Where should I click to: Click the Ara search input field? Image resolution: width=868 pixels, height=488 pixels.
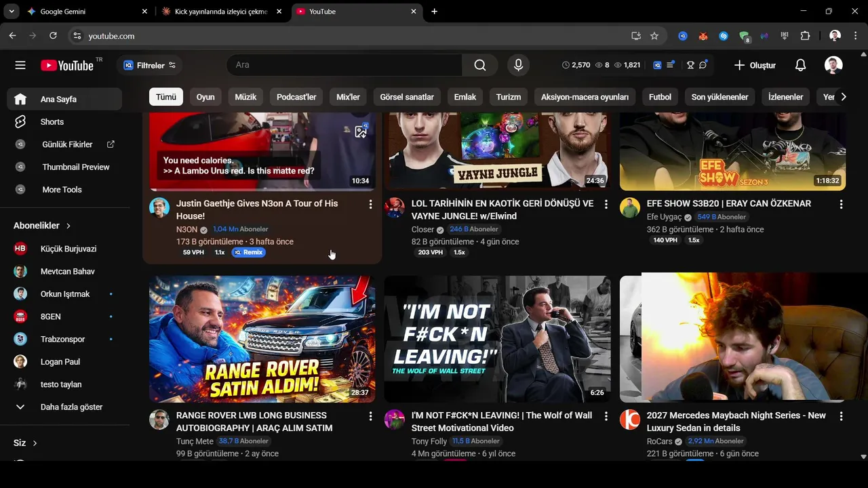tap(344, 65)
